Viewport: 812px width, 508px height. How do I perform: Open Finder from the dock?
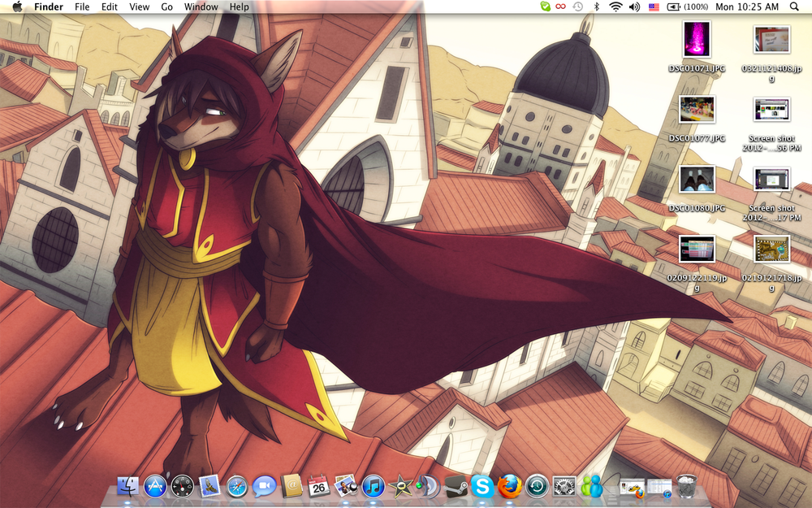[x=128, y=486]
